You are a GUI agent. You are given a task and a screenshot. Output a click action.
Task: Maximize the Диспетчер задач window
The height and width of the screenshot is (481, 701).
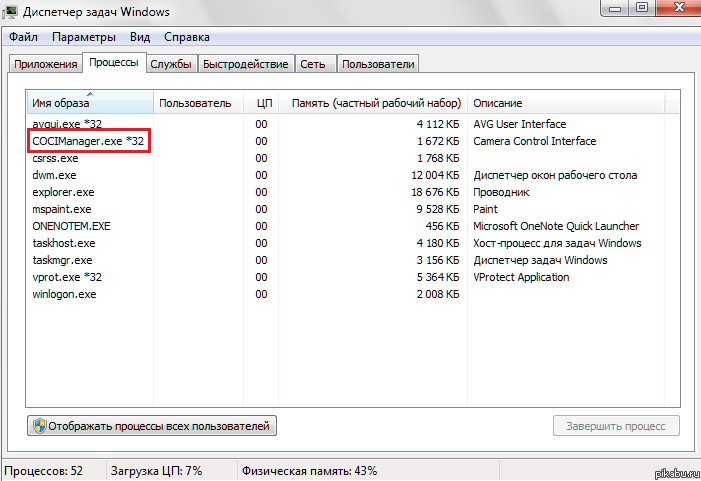click(642, 8)
